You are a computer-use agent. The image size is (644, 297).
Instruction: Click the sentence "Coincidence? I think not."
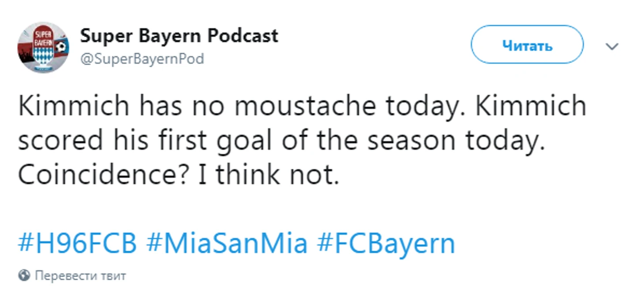click(179, 175)
